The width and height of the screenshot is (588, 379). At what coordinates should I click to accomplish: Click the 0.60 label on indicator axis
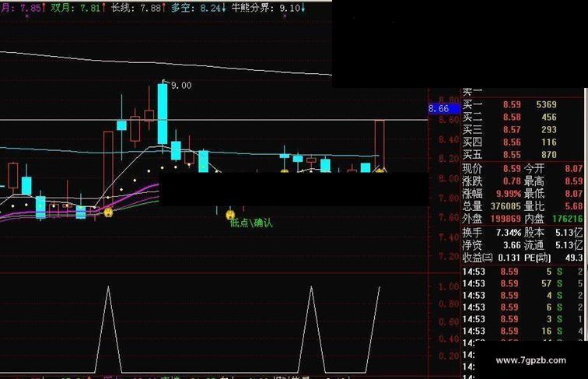pyautogui.click(x=449, y=322)
